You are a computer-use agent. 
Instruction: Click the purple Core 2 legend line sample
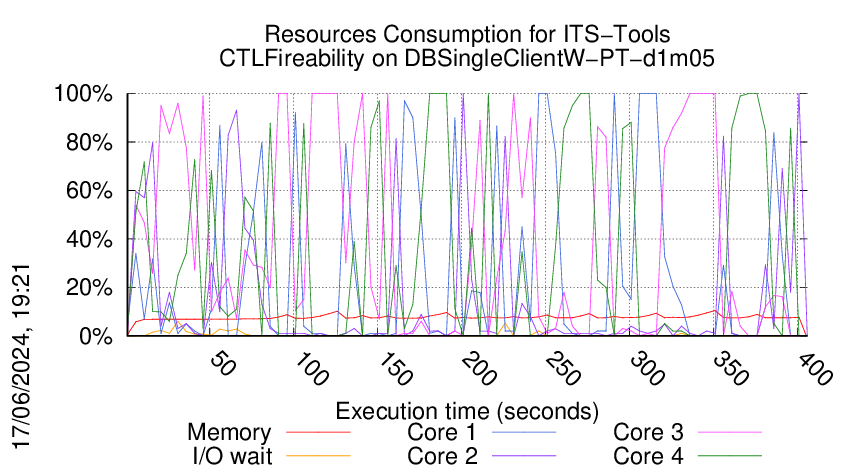[524, 456]
